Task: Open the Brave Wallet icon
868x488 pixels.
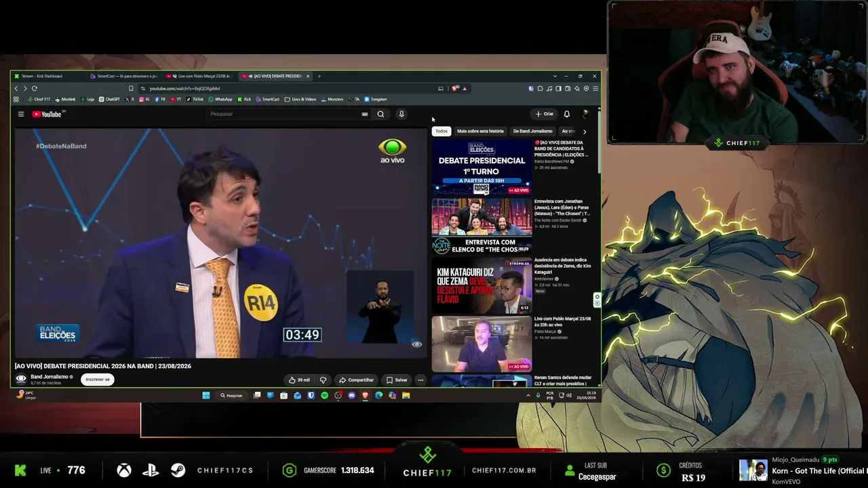Action: tap(568, 88)
